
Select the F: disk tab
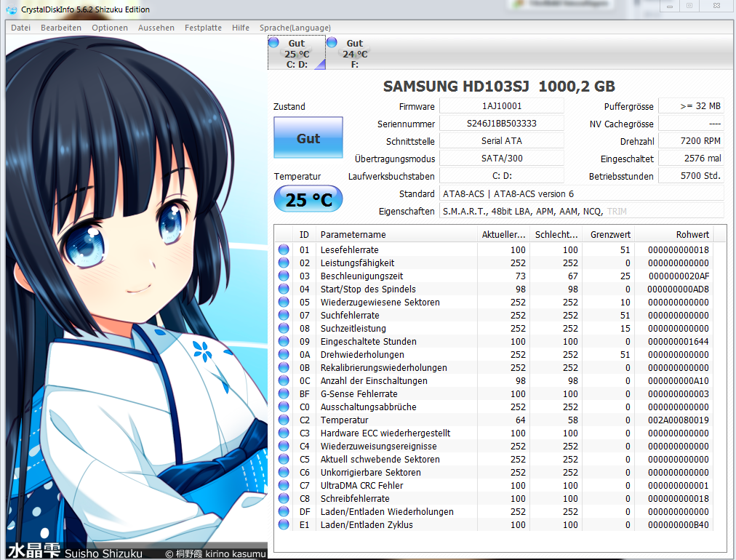point(355,53)
